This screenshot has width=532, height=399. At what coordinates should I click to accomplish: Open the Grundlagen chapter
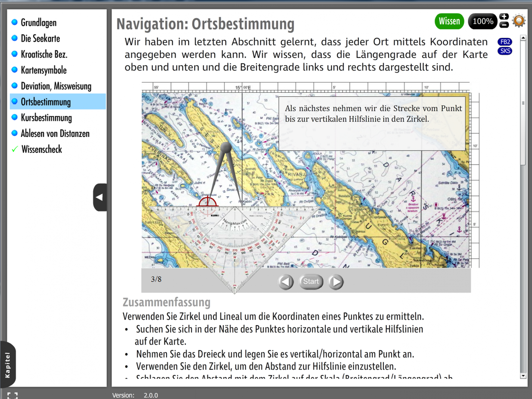point(38,23)
